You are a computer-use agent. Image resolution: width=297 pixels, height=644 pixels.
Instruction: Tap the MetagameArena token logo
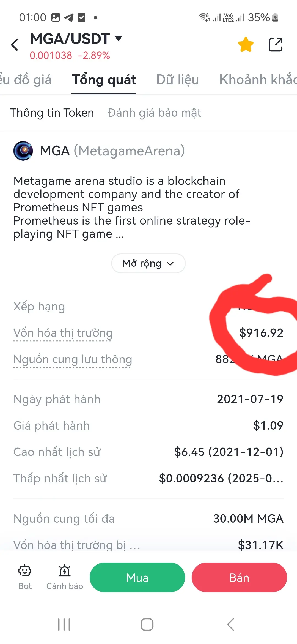click(23, 151)
